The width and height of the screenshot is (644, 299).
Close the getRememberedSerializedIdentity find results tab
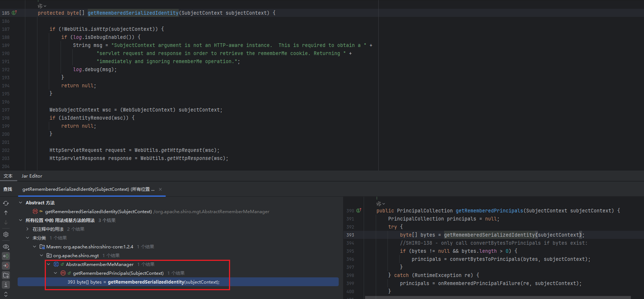(x=160, y=189)
